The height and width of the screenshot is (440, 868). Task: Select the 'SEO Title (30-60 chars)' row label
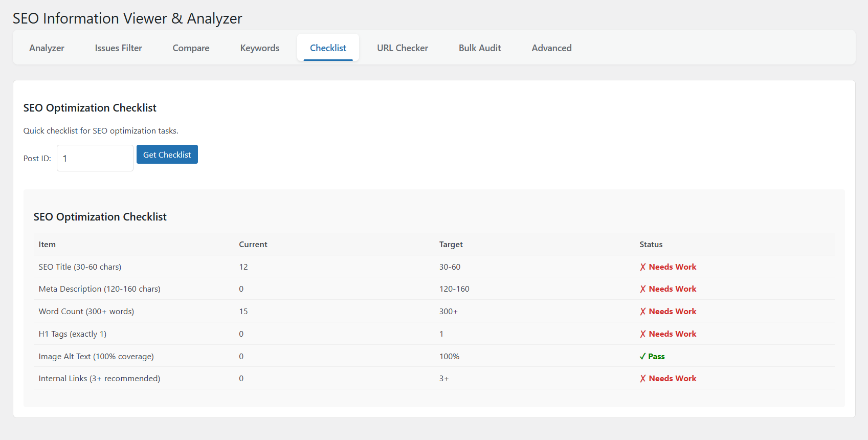[x=80, y=267]
